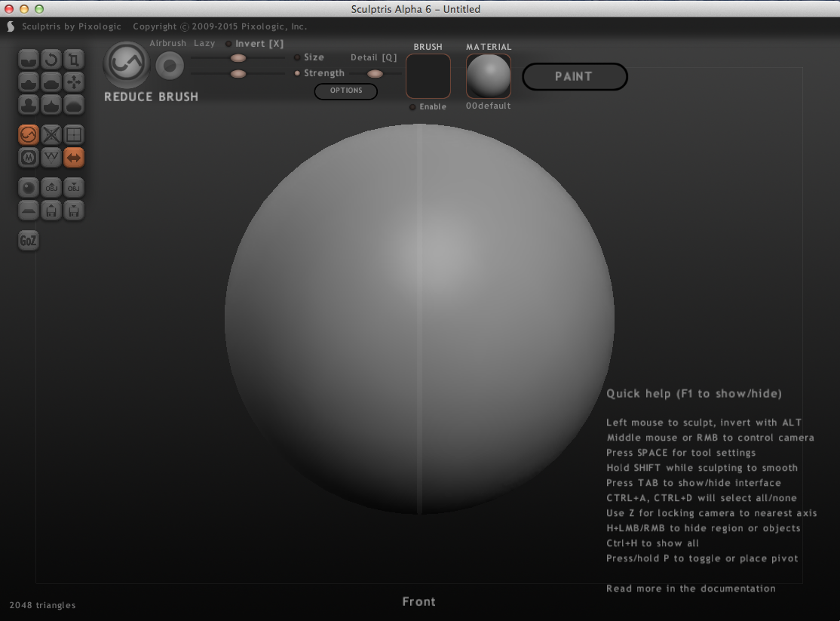Click the green maximize window button
Viewport: 840px width, 621px height.
pos(39,9)
